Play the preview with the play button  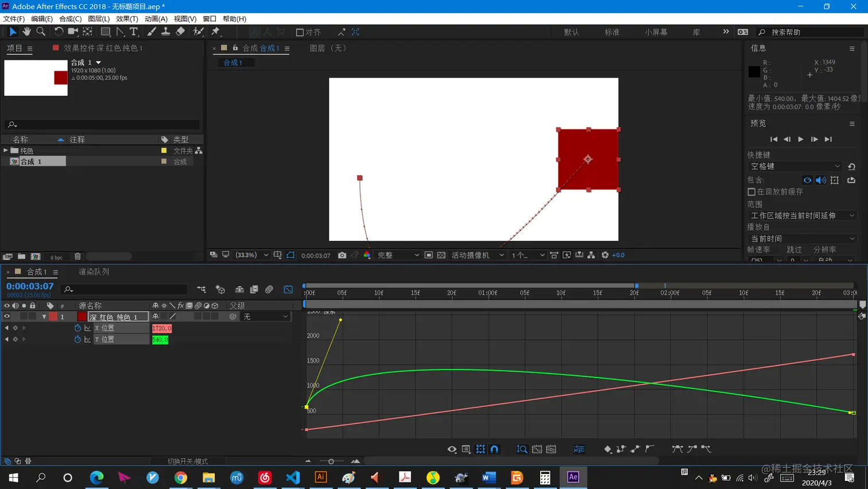point(801,139)
